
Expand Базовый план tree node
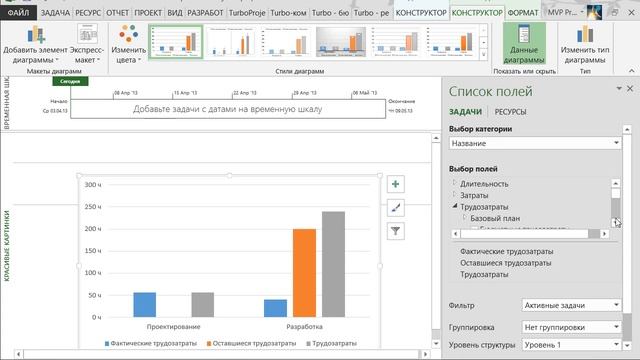pos(464,218)
